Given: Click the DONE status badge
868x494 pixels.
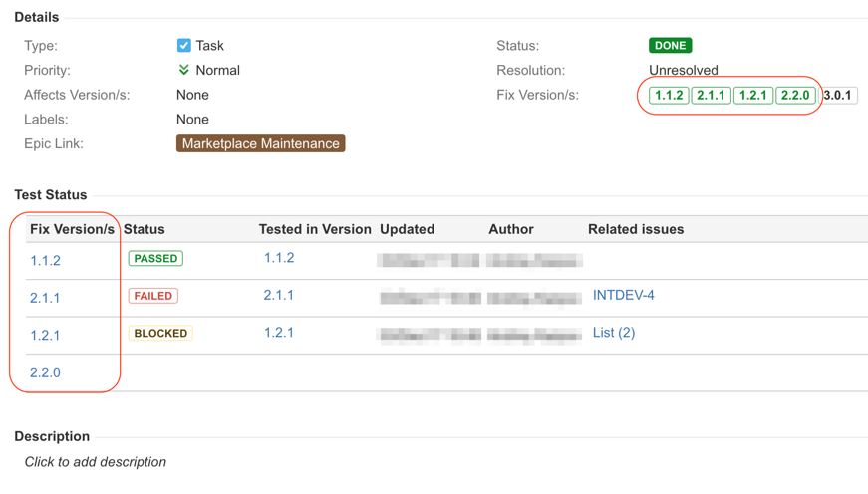Looking at the screenshot, I should click(x=670, y=46).
